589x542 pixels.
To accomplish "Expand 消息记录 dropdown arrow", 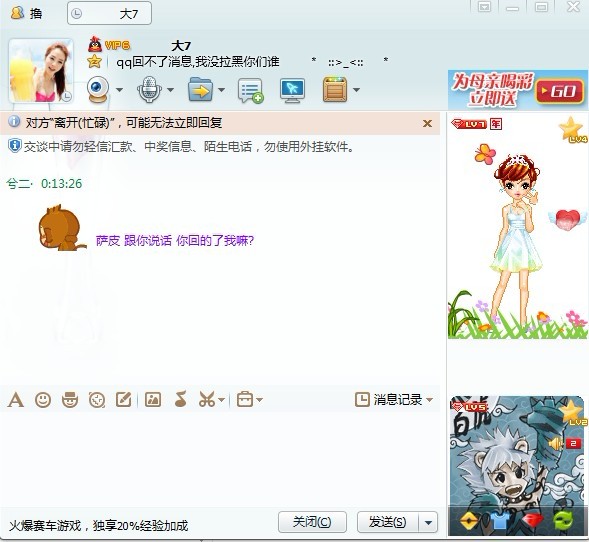I will 429,400.
